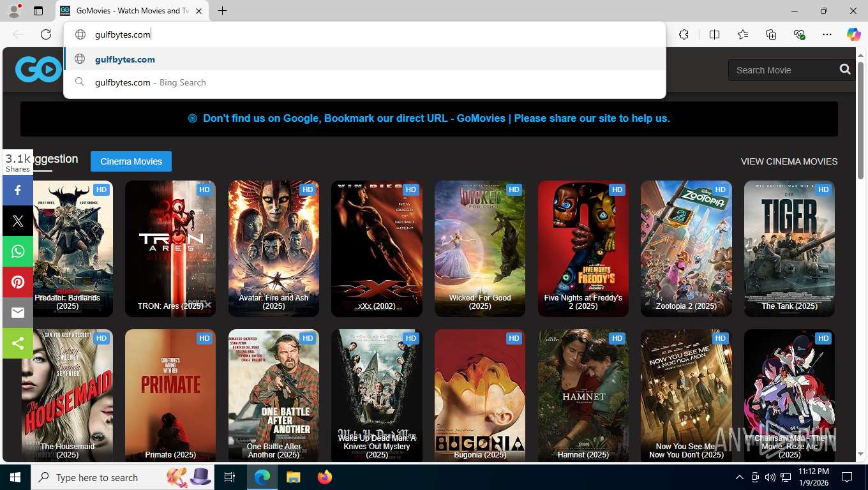
Task: Share on Facebook via sidebar icon
Action: pos(18,190)
